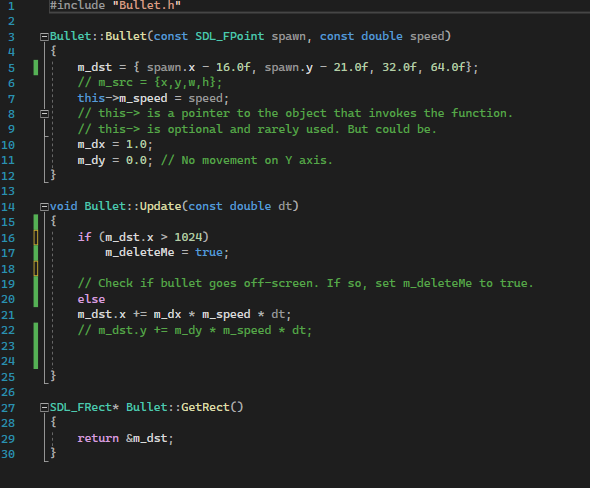The height and width of the screenshot is (488, 590).
Task: Collapse the Bullet::GetRect function block
Action: click(x=44, y=407)
